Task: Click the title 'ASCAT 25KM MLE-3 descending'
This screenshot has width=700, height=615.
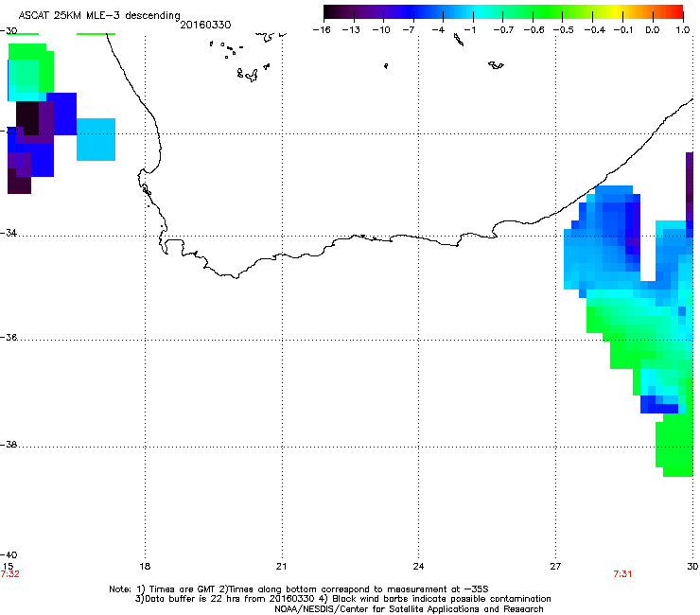Action: tap(99, 15)
